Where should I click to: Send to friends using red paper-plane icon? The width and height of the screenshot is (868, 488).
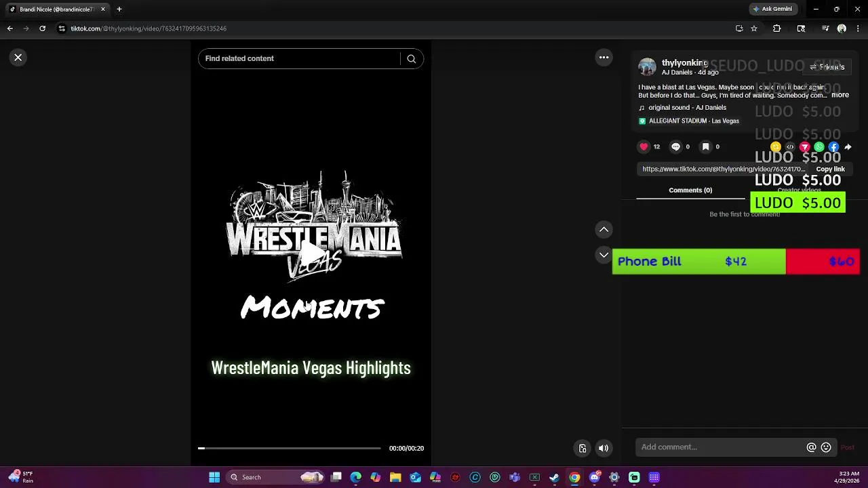pyautogui.click(x=805, y=147)
